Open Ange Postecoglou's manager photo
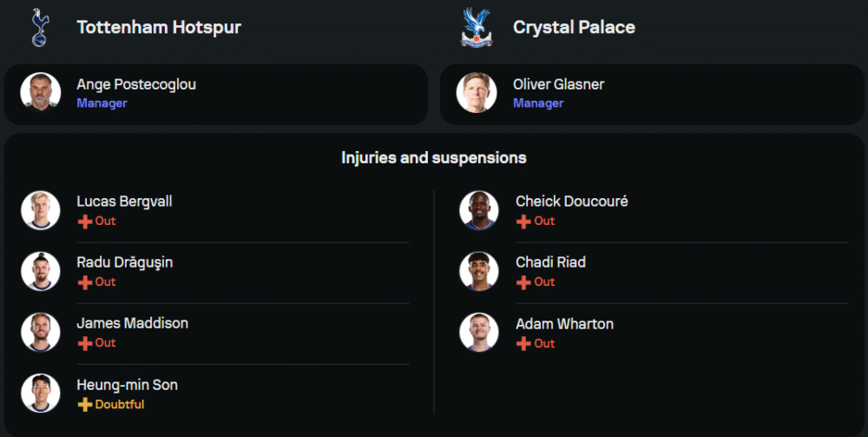This screenshot has width=868, height=437. (40, 93)
